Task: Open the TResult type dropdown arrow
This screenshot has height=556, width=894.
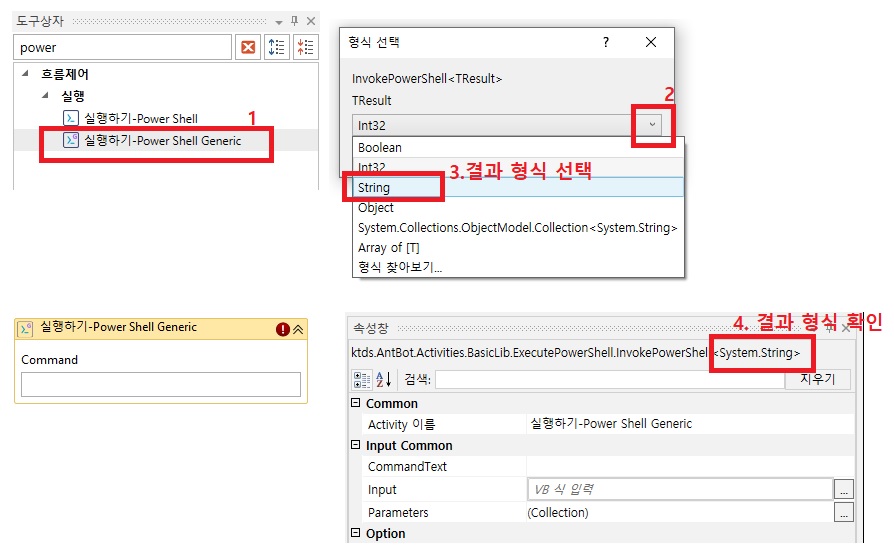Action: pyautogui.click(x=653, y=124)
